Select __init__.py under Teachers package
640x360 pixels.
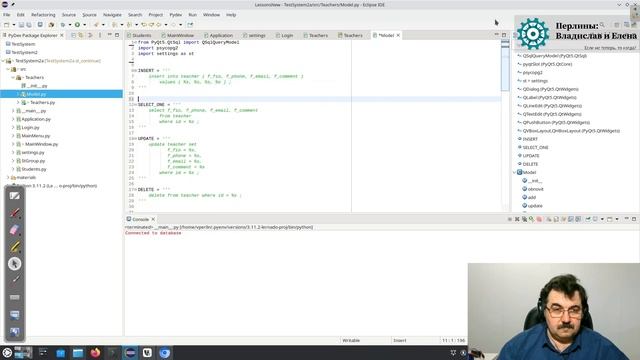(37, 86)
